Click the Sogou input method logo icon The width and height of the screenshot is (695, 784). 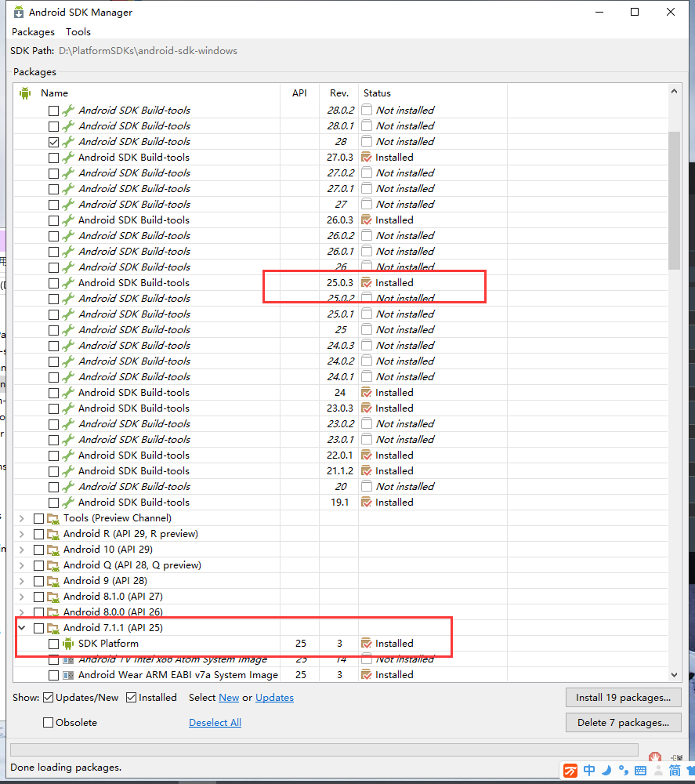click(x=570, y=771)
